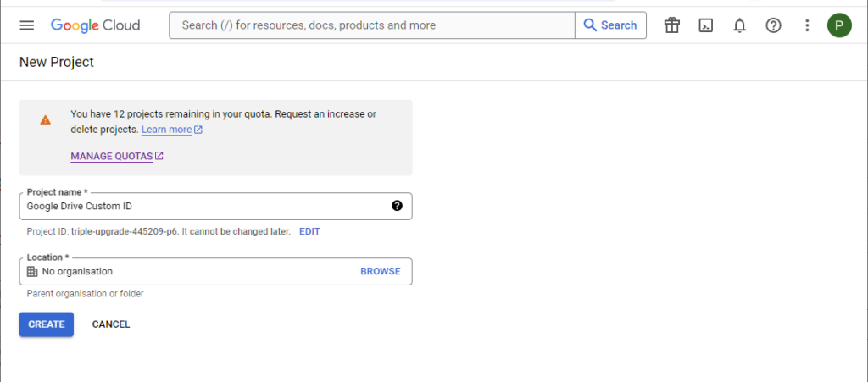Click the orange warning triangle icon
The width and height of the screenshot is (868, 382).
coord(46,120)
